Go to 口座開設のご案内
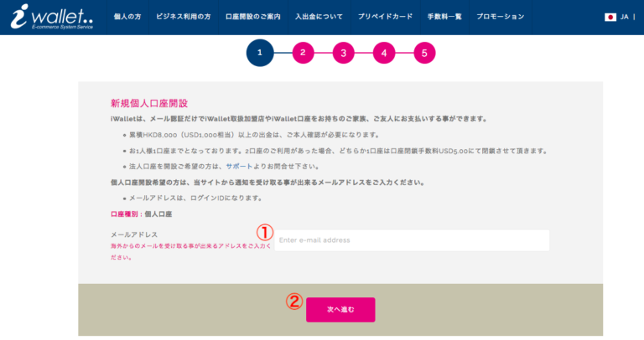 pos(253,17)
